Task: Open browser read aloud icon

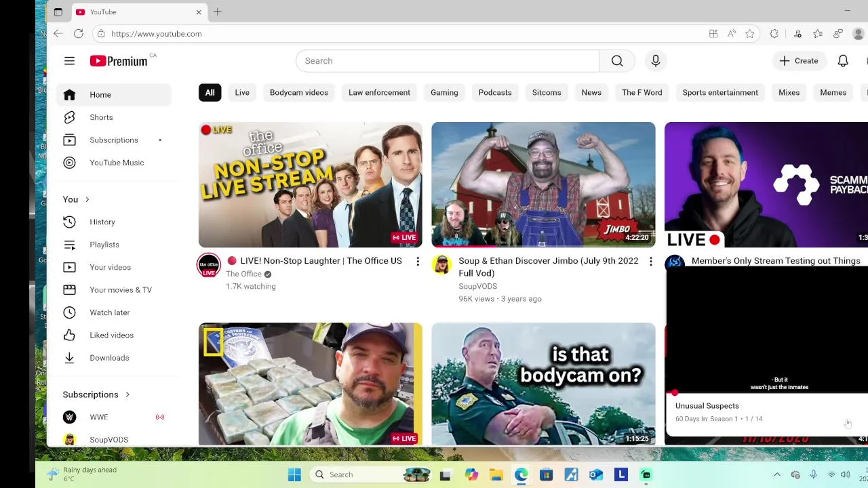Action: click(x=731, y=33)
